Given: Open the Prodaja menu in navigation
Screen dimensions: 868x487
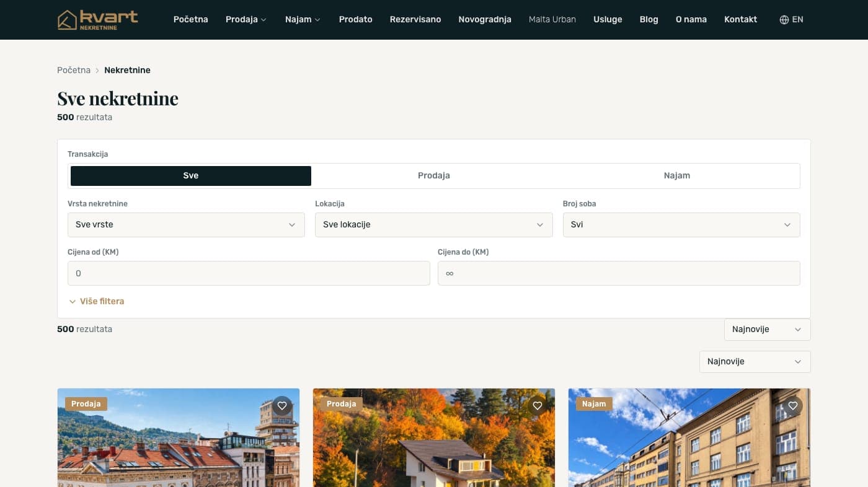Looking at the screenshot, I should click(x=246, y=20).
